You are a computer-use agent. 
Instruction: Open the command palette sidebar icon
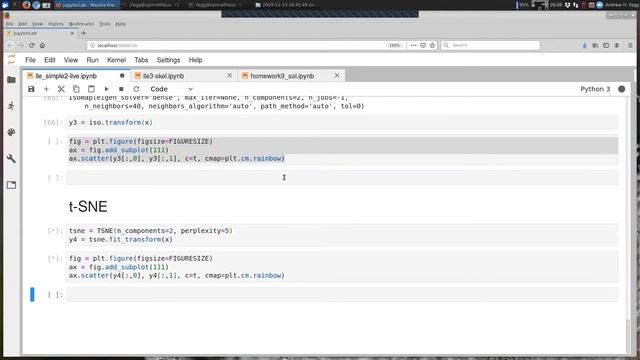pos(11,132)
